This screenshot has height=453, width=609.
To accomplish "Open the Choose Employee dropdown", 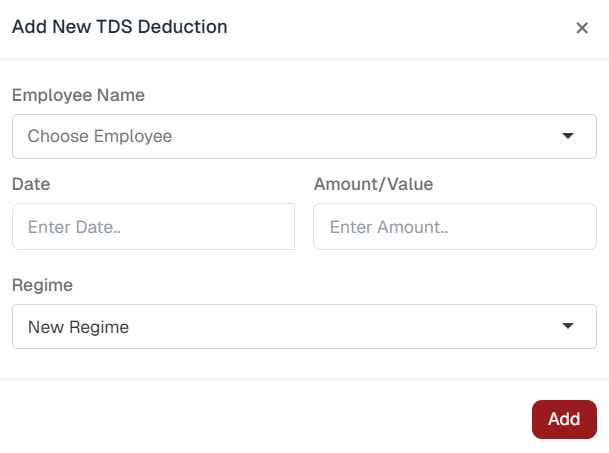I will pos(304,136).
